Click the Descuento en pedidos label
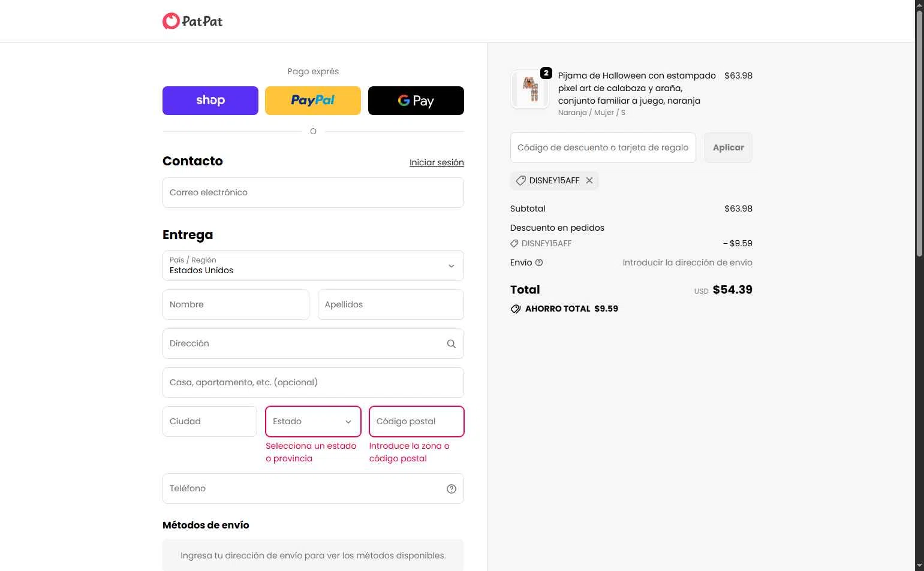924x571 pixels. 557,228
